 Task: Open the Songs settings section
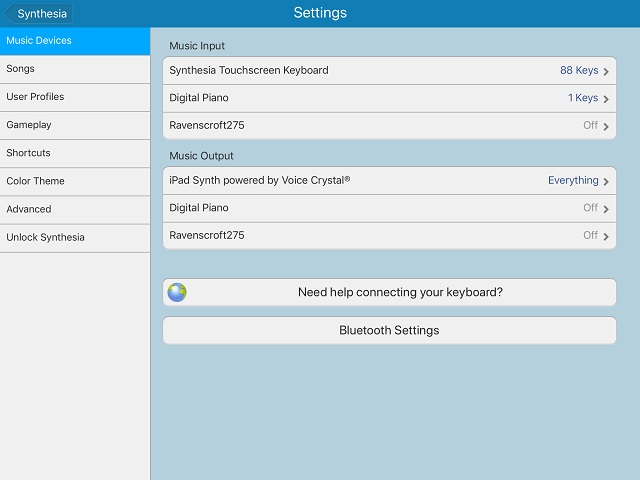(75, 69)
